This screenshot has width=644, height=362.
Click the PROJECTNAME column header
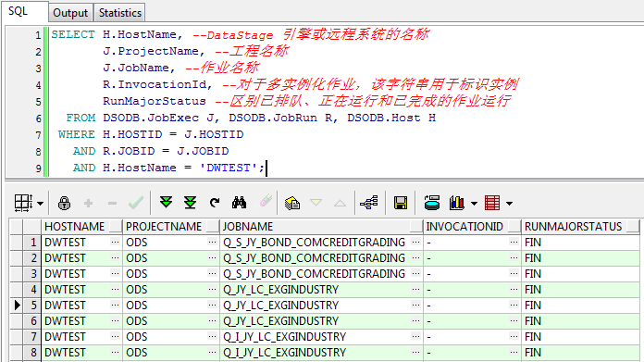click(x=171, y=227)
